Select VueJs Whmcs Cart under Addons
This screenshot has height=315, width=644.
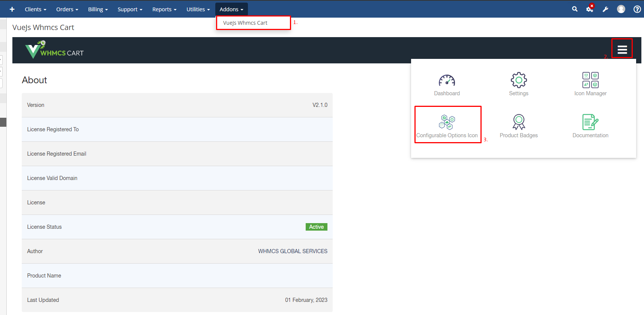point(245,23)
